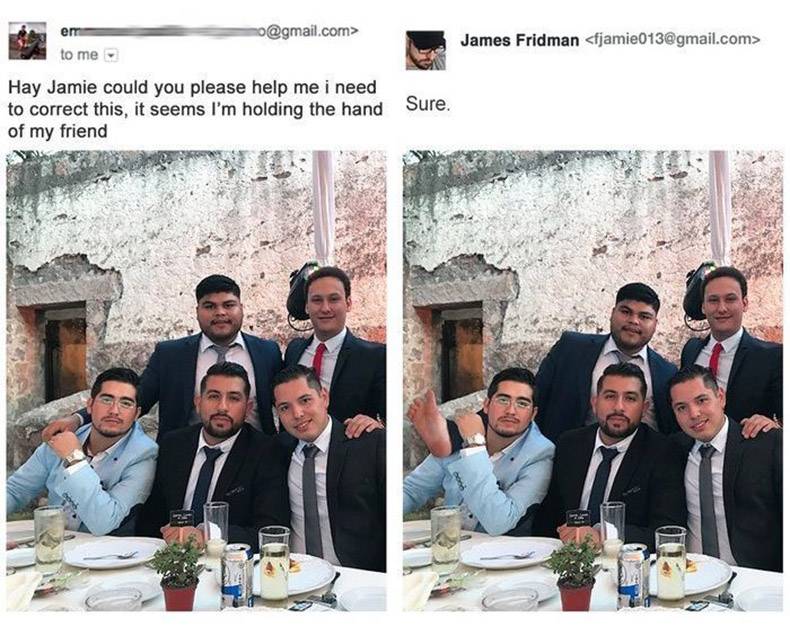This screenshot has height=635, width=790.
Task: Click the 'Sure.' reply text
Action: point(427,104)
